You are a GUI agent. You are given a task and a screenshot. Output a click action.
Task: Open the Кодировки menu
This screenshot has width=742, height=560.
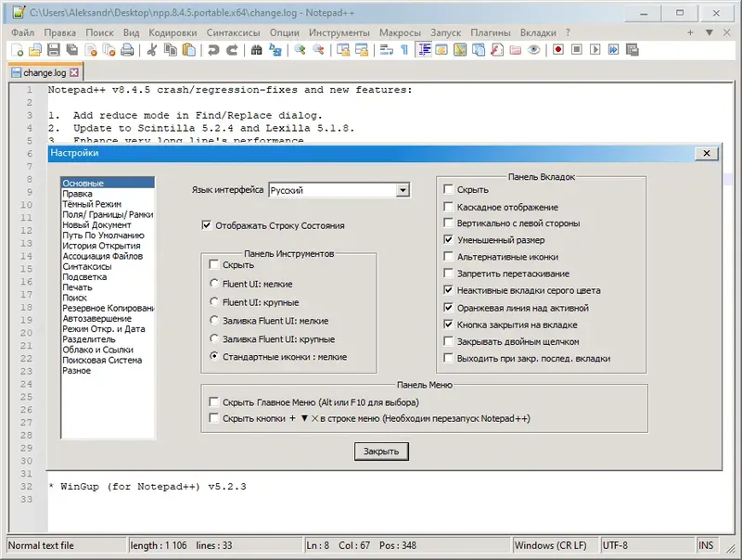(x=173, y=32)
